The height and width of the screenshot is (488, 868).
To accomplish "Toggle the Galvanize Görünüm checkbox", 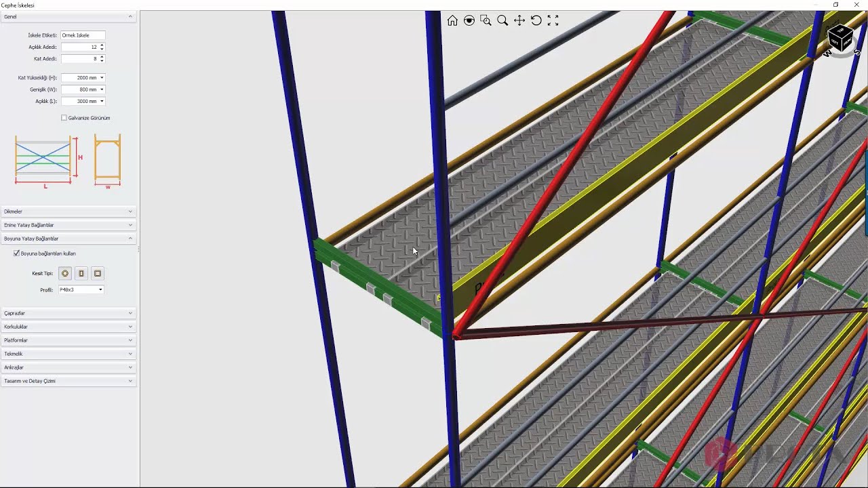I will click(64, 118).
